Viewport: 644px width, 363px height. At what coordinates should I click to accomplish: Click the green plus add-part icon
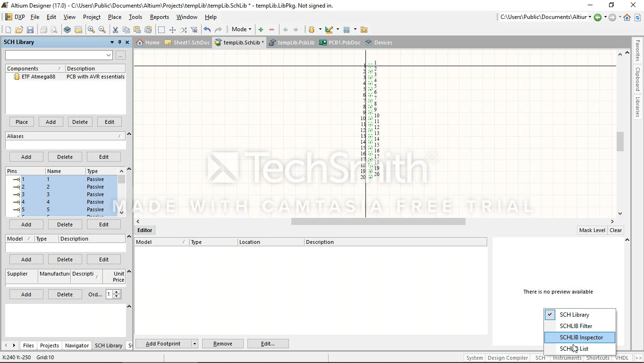[261, 30]
